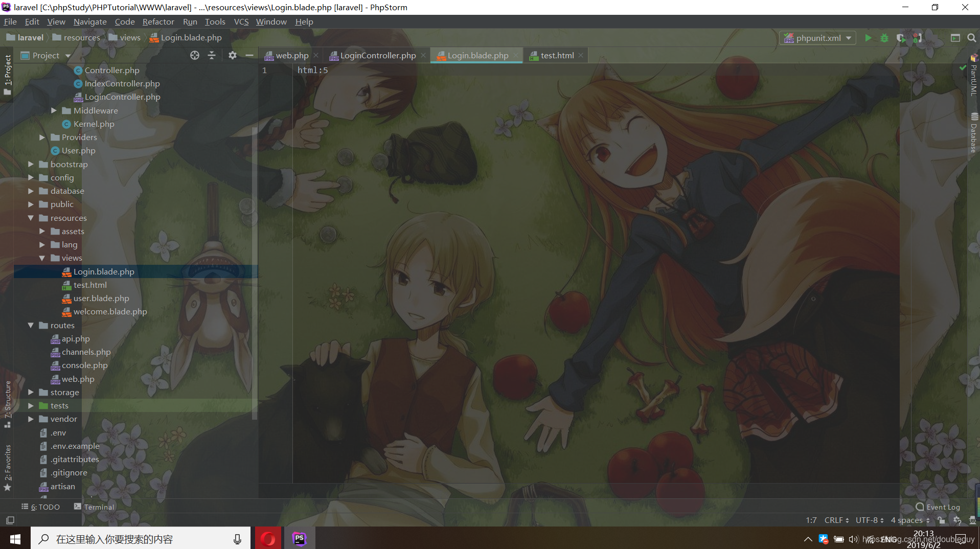This screenshot has width=980, height=549.
Task: Click the run anything terminal-window icon
Action: click(955, 38)
